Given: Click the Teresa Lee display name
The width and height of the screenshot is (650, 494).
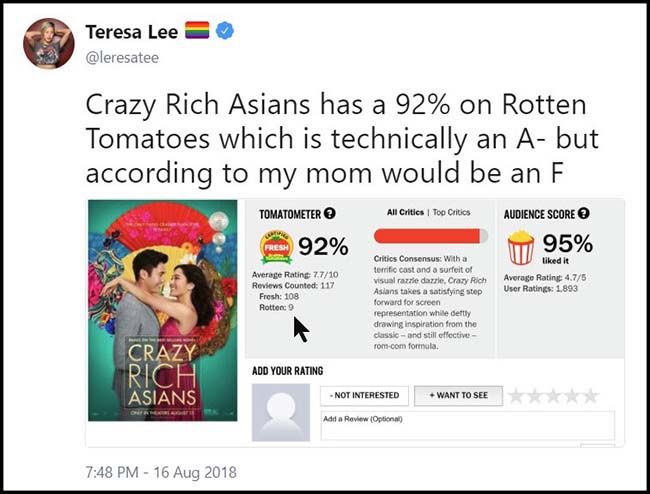Looking at the screenshot, I should coord(132,32).
